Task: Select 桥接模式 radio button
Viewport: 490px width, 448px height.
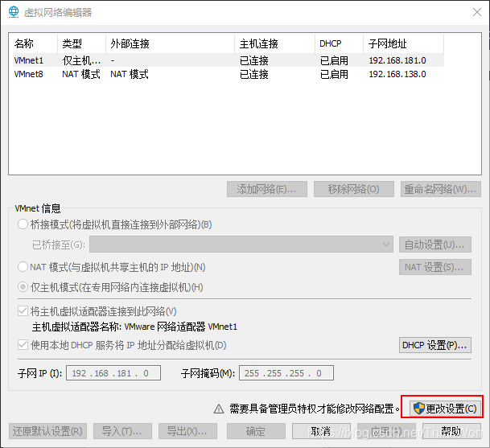Action: click(23, 224)
